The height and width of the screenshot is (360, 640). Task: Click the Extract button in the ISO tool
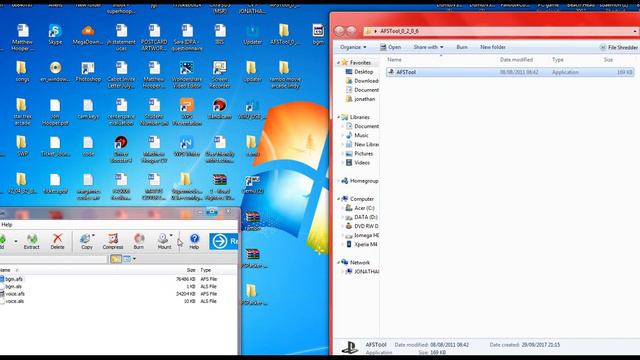click(x=31, y=241)
